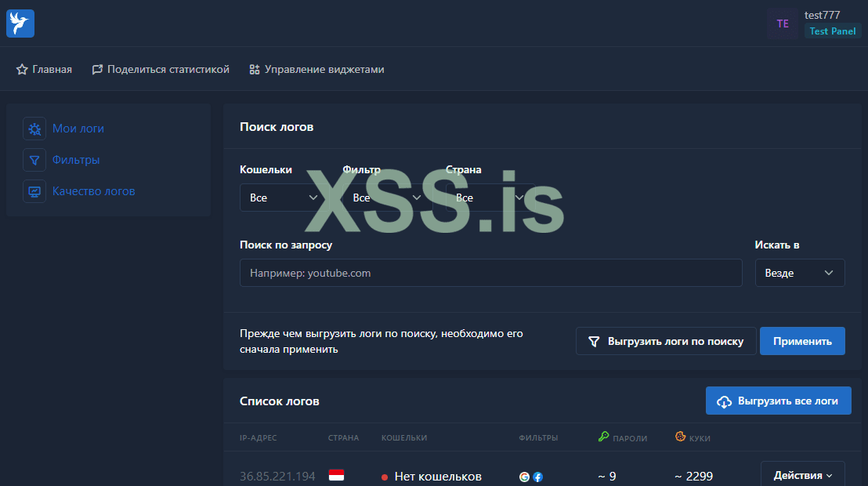
Task: Click the Facebook filter icon in log row
Action: click(537, 477)
